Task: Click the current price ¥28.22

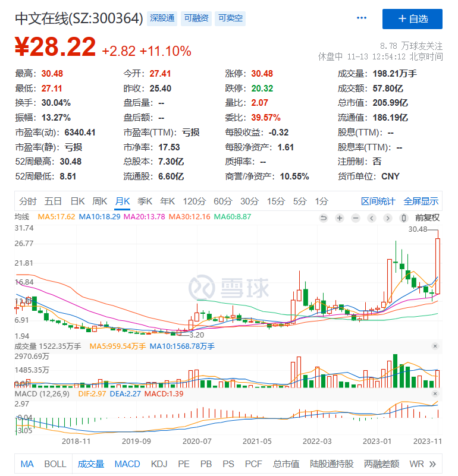Action: click(55, 47)
